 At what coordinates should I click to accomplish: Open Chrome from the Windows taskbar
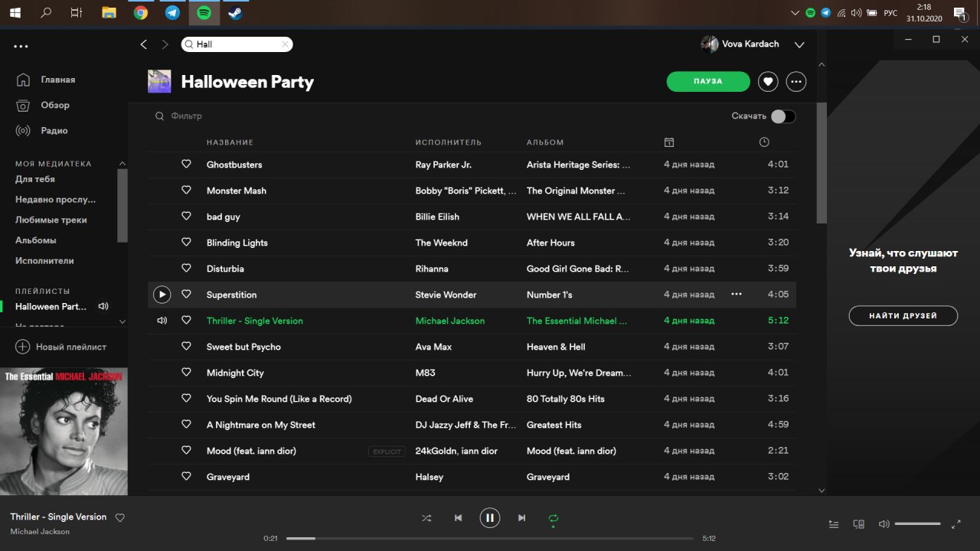[x=141, y=13]
